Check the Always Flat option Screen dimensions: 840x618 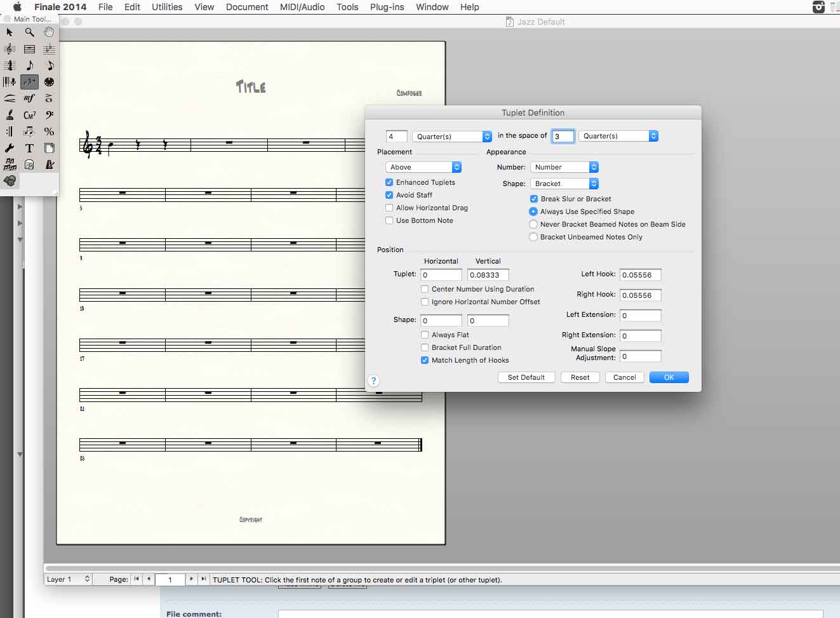click(x=425, y=335)
